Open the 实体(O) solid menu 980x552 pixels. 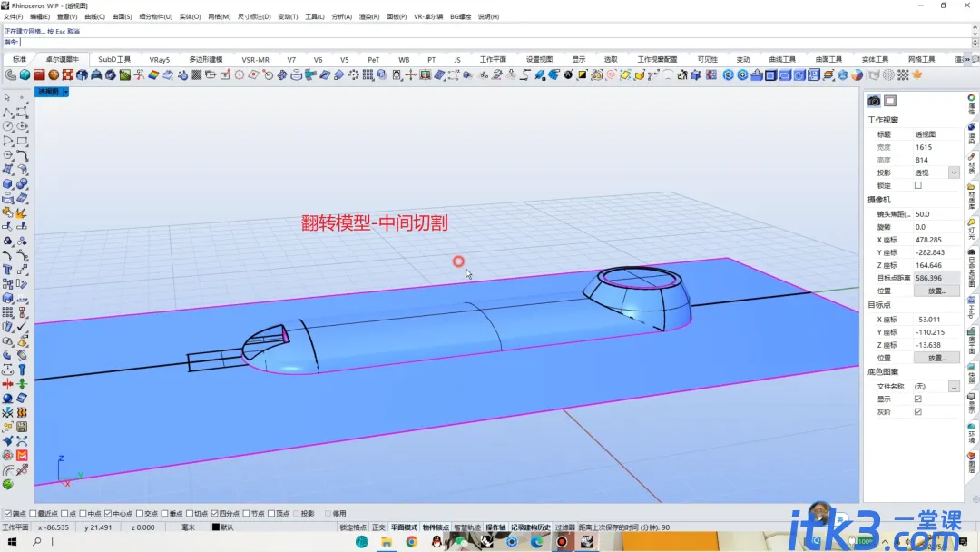pyautogui.click(x=190, y=17)
